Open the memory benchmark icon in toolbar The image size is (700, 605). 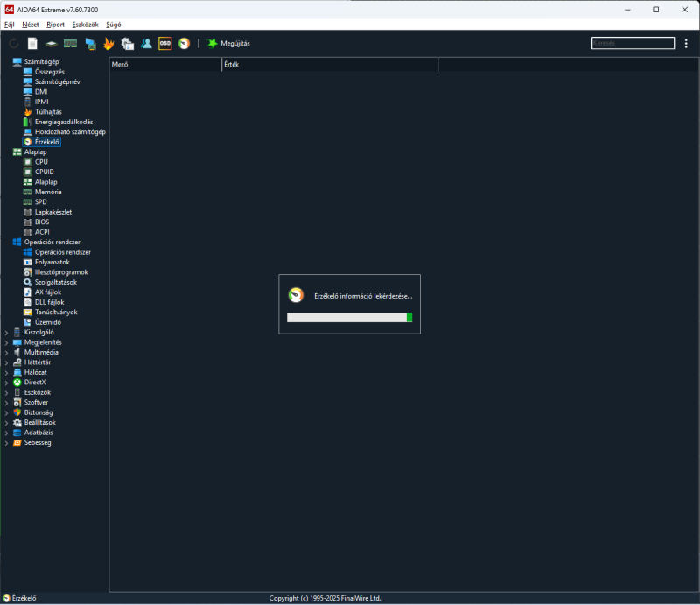[71, 44]
